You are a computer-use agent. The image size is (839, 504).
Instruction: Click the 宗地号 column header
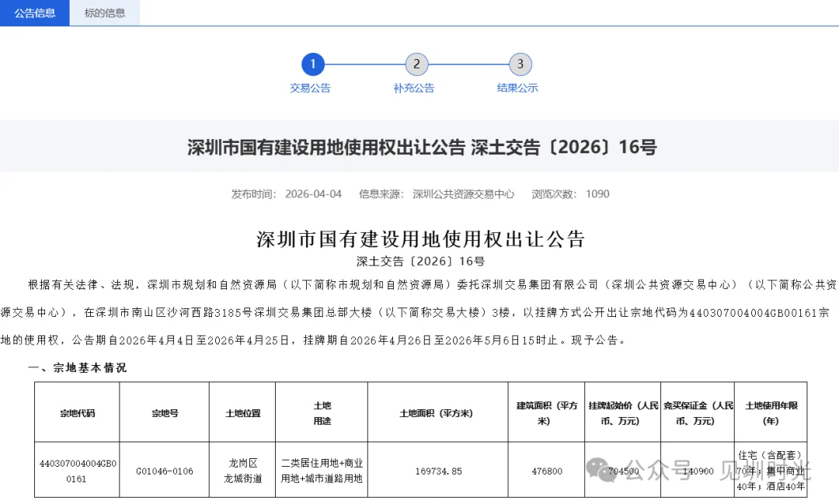pos(165,413)
